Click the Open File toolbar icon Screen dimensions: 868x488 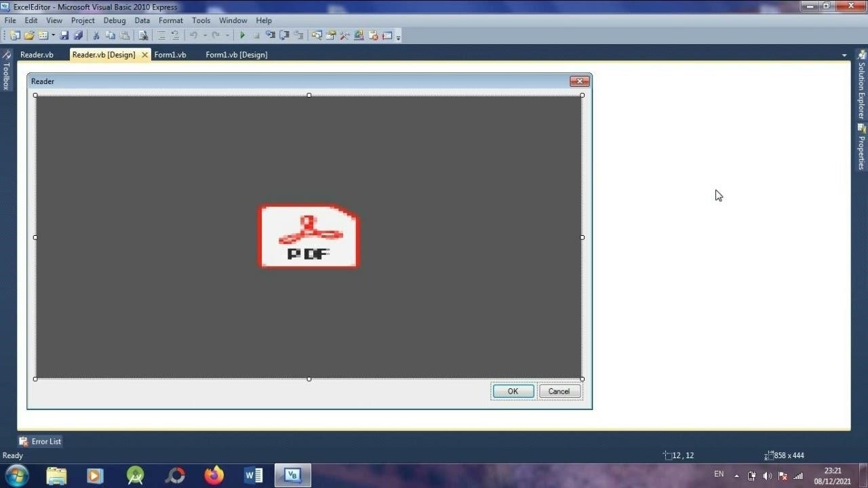[29, 35]
